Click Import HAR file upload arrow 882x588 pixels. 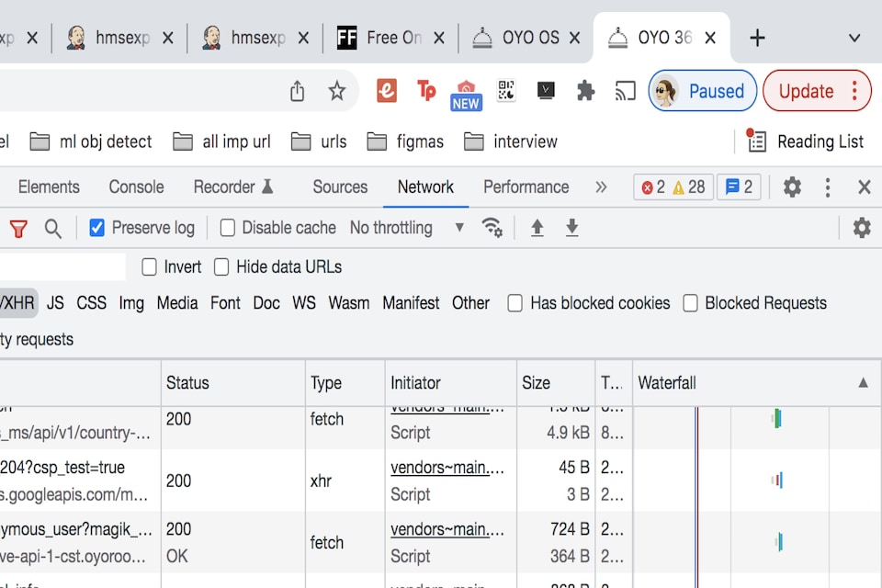[x=537, y=228]
